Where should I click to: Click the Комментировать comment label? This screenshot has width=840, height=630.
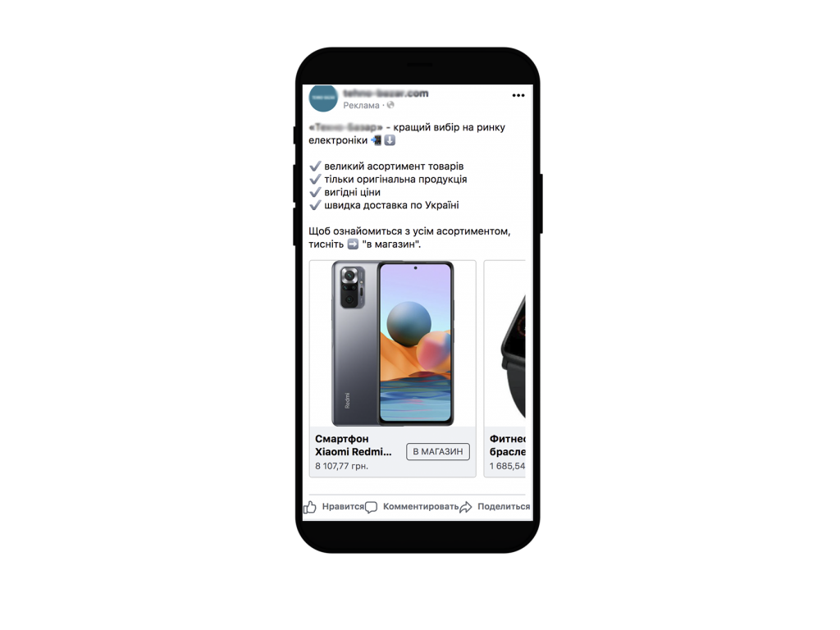pyautogui.click(x=421, y=506)
